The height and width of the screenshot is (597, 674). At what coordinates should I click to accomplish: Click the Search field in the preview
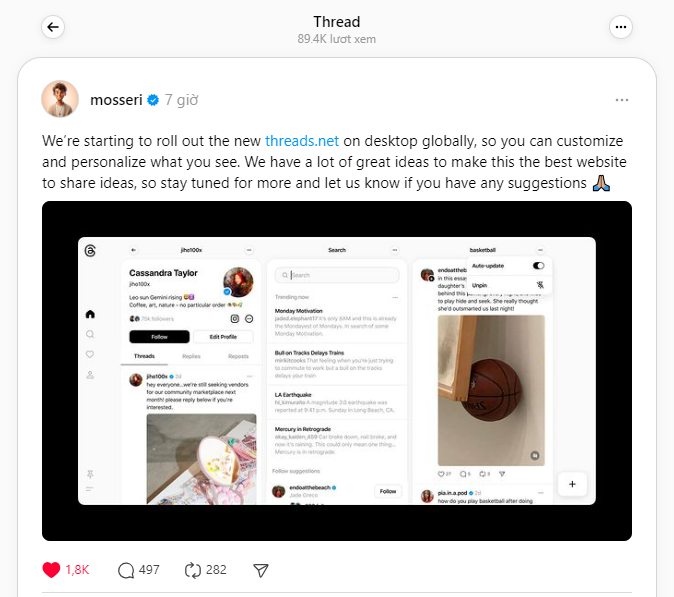tap(337, 275)
